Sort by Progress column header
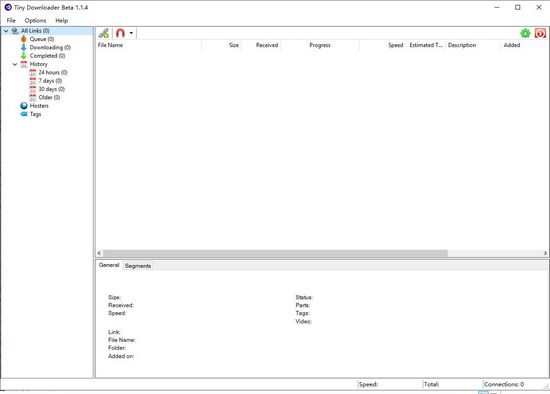Image resolution: width=550 pixels, height=394 pixels. point(320,45)
